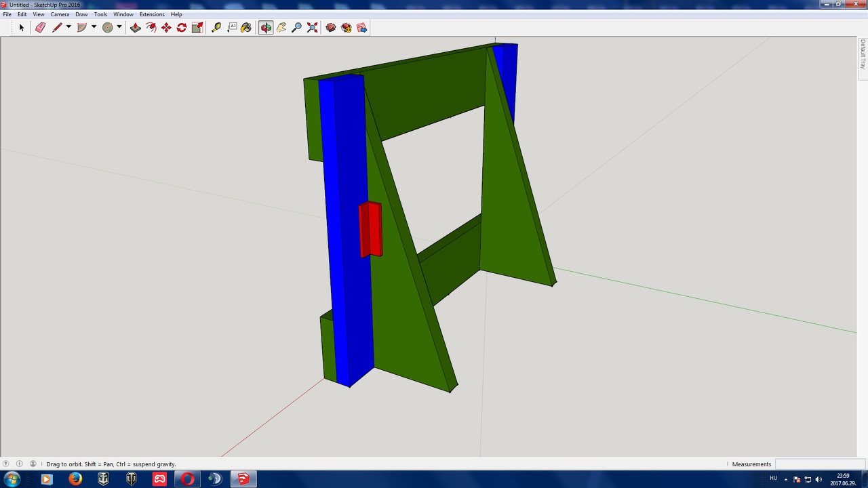The height and width of the screenshot is (488, 868).
Task: Open the Windows Start menu
Action: [x=12, y=479]
